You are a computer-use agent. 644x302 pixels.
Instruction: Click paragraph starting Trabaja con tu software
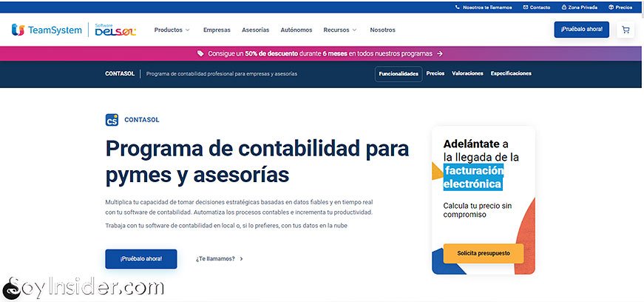click(226, 226)
